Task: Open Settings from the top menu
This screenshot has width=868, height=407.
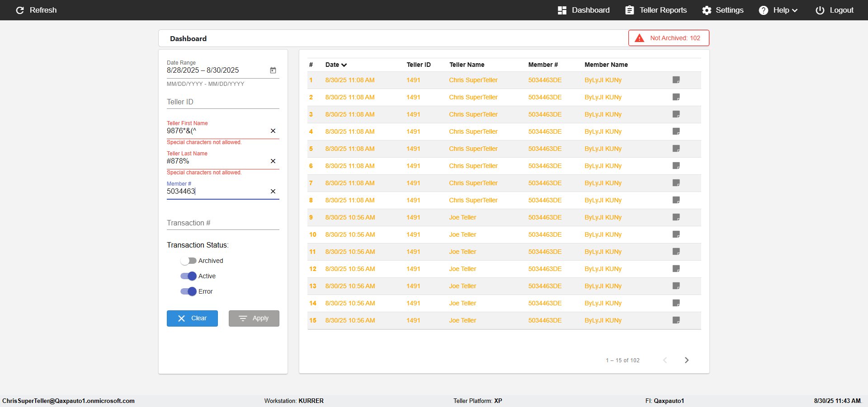Action: coord(722,10)
